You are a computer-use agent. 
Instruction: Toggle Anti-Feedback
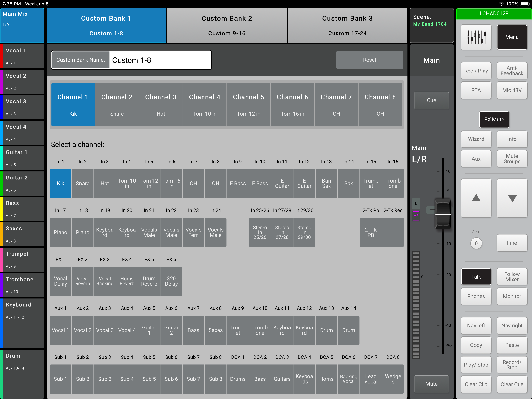[512, 71]
